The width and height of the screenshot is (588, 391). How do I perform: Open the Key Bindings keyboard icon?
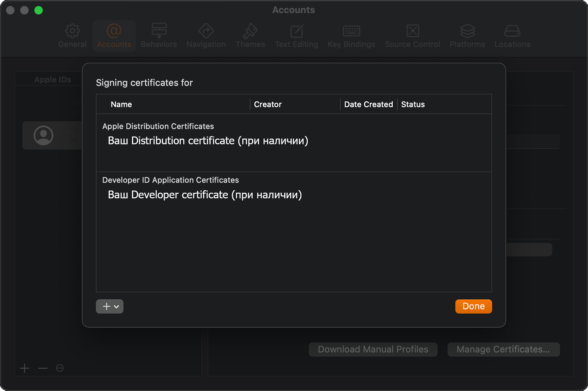pyautogui.click(x=351, y=31)
